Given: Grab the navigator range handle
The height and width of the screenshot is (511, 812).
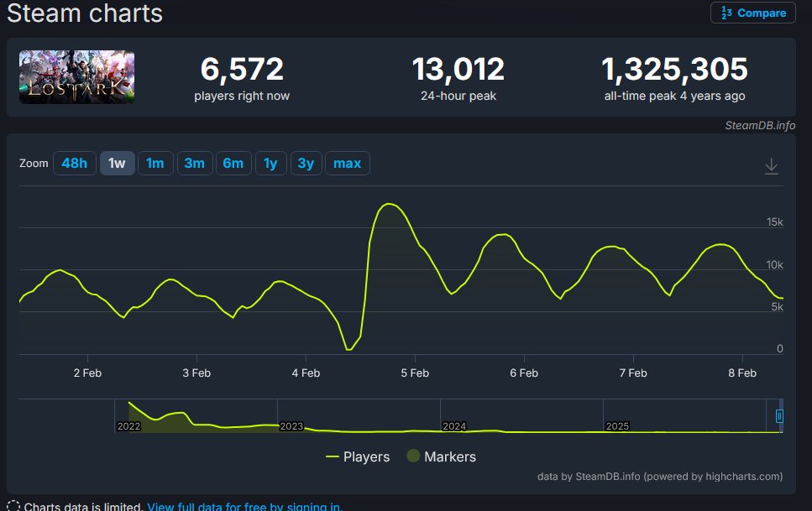Looking at the screenshot, I should pos(779,415).
